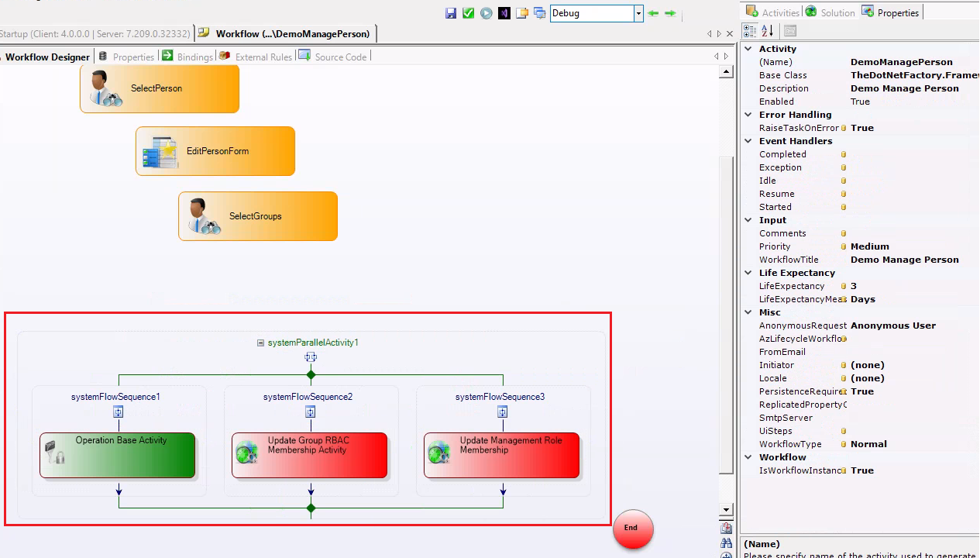Collapse the Input property category
This screenshot has height=558, width=980.
(748, 220)
